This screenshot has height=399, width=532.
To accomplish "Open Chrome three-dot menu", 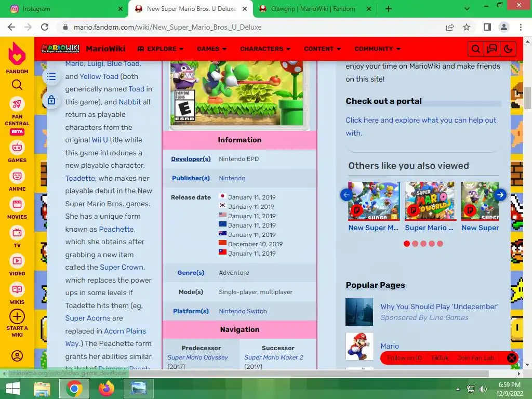I will coord(521,27).
